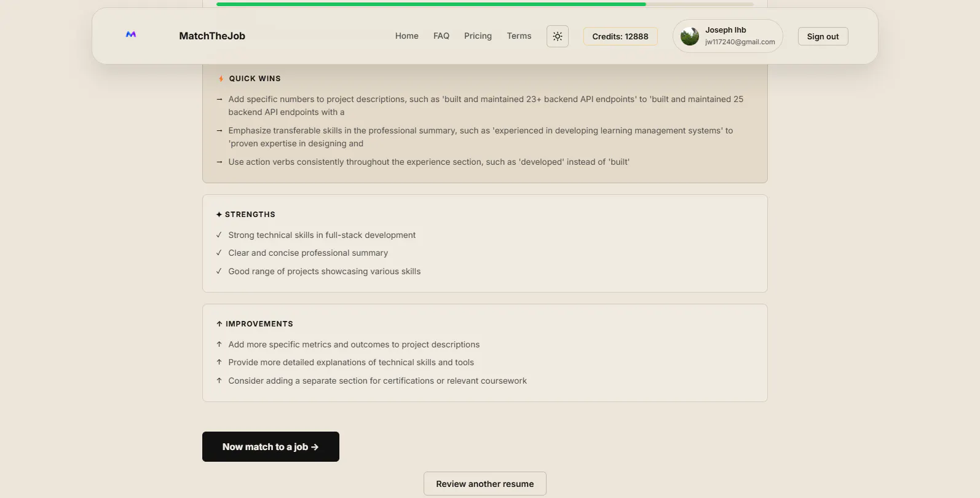Open the Terms page
Viewport: 980px width, 498px height.
pyautogui.click(x=519, y=36)
